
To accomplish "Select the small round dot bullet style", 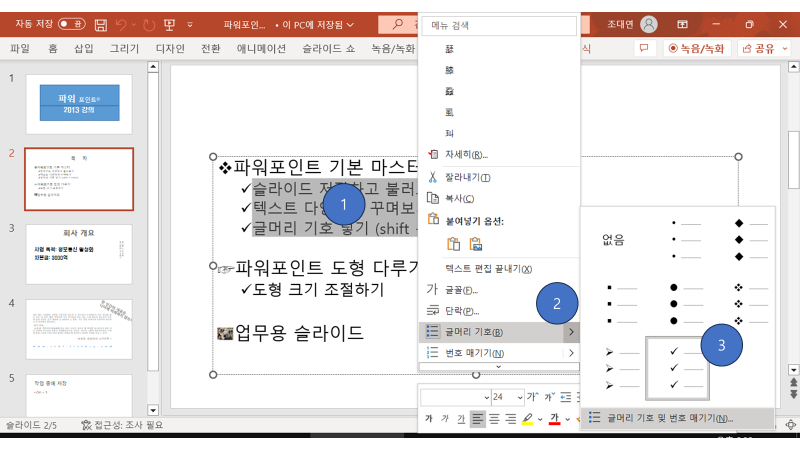I will point(677,240).
